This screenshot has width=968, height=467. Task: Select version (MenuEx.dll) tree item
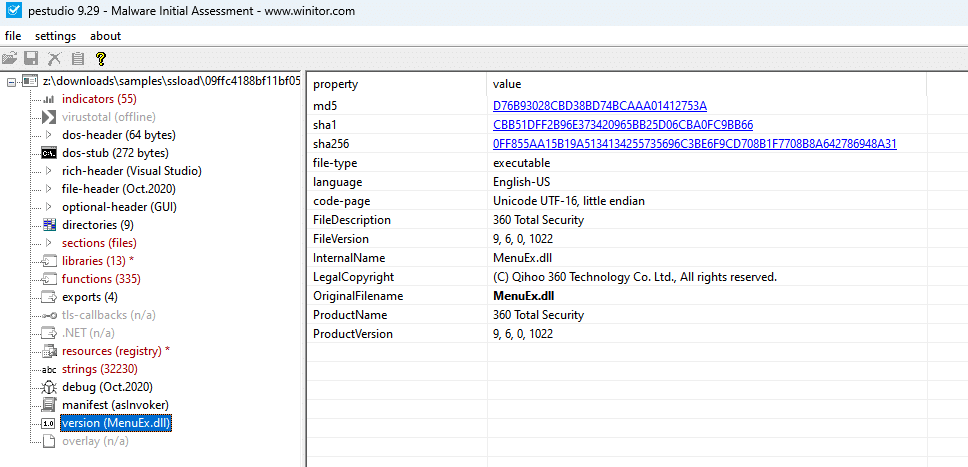[x=116, y=423]
